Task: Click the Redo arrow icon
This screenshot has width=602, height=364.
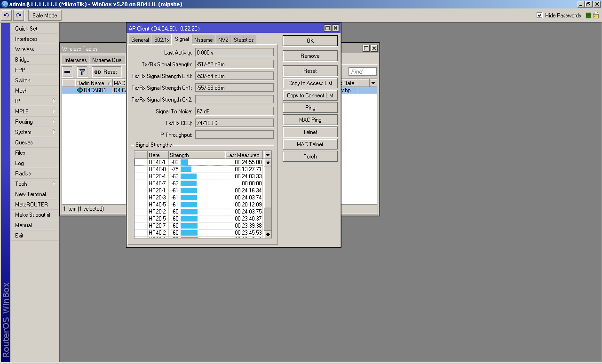Action: click(x=18, y=16)
